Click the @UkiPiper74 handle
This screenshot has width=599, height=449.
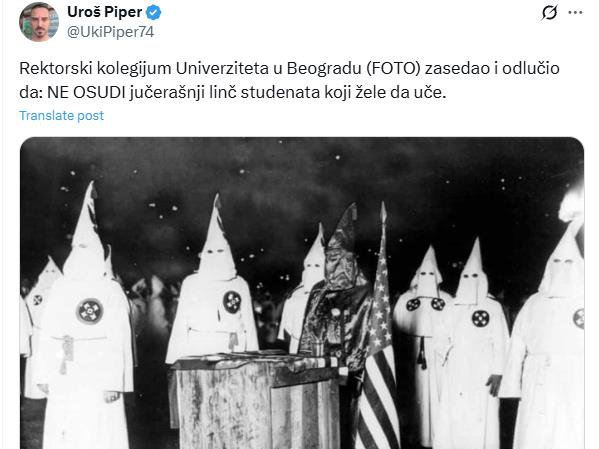[x=110, y=32]
